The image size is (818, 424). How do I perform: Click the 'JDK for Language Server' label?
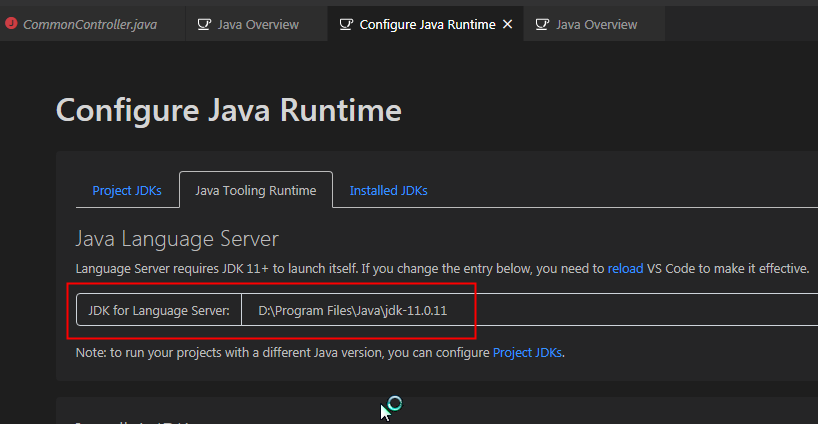(159, 310)
